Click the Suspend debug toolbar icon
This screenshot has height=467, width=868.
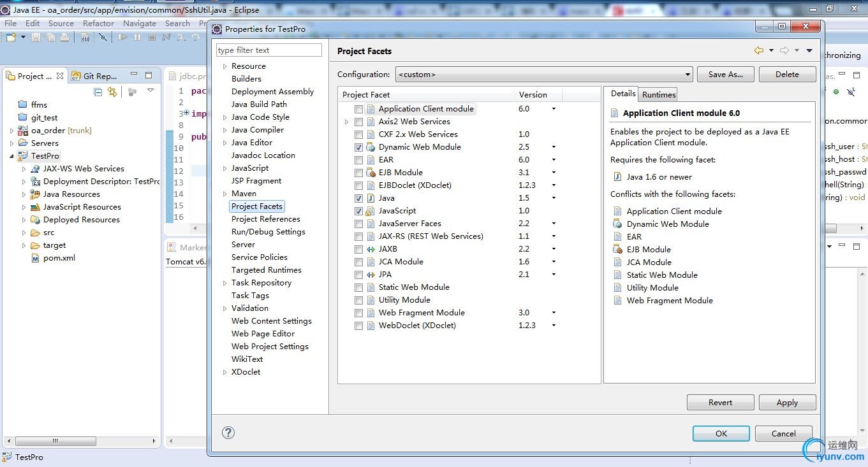(138, 38)
